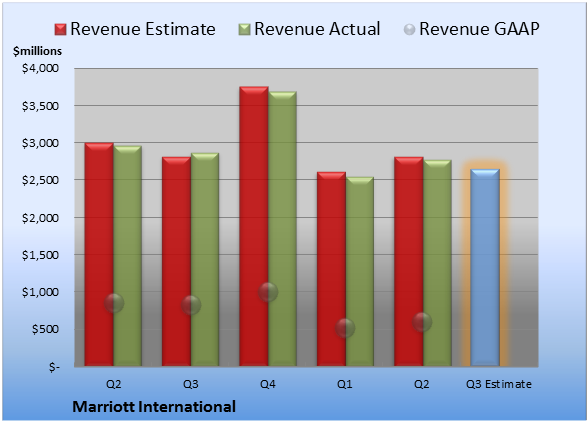The image size is (588, 422).
Task: Click the '$1,000' axis value
Action: pyautogui.click(x=40, y=292)
